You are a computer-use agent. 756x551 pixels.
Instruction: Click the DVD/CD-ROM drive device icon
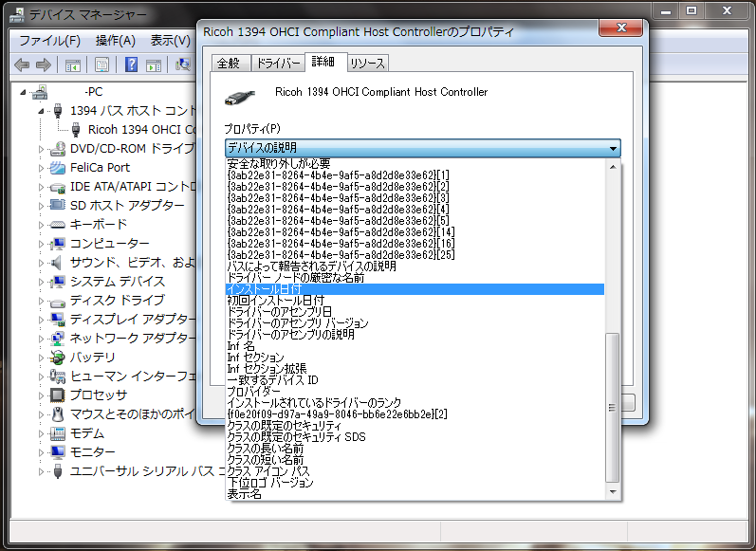[x=57, y=149]
